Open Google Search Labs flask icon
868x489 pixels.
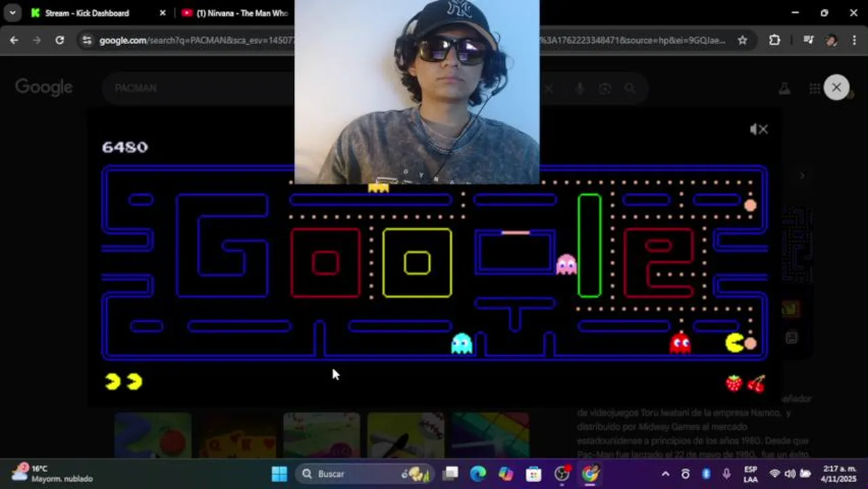click(x=784, y=88)
